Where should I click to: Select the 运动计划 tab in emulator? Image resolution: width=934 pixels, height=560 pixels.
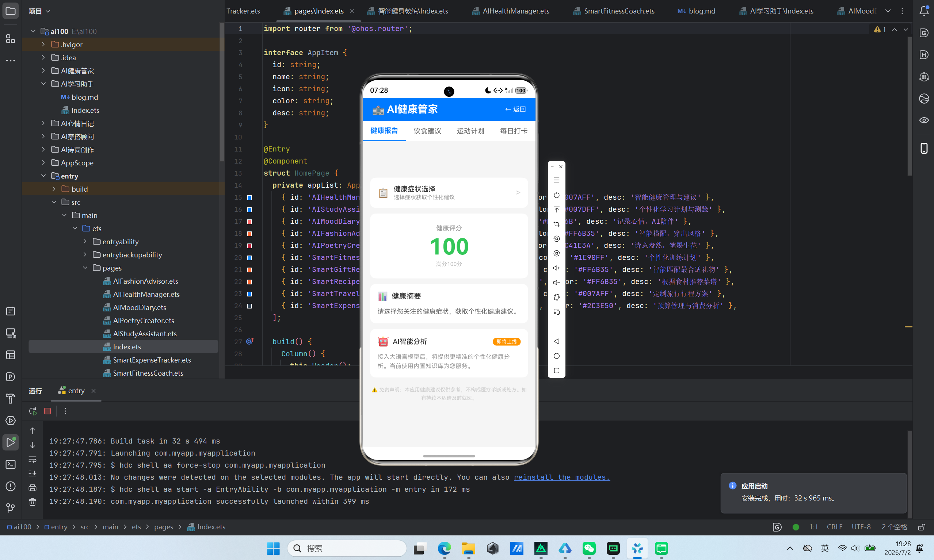click(x=470, y=131)
